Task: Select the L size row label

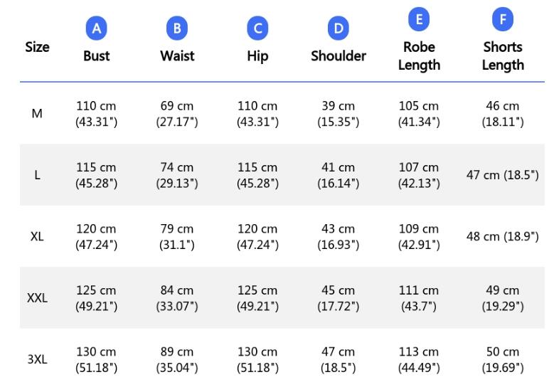Action: 37,175
